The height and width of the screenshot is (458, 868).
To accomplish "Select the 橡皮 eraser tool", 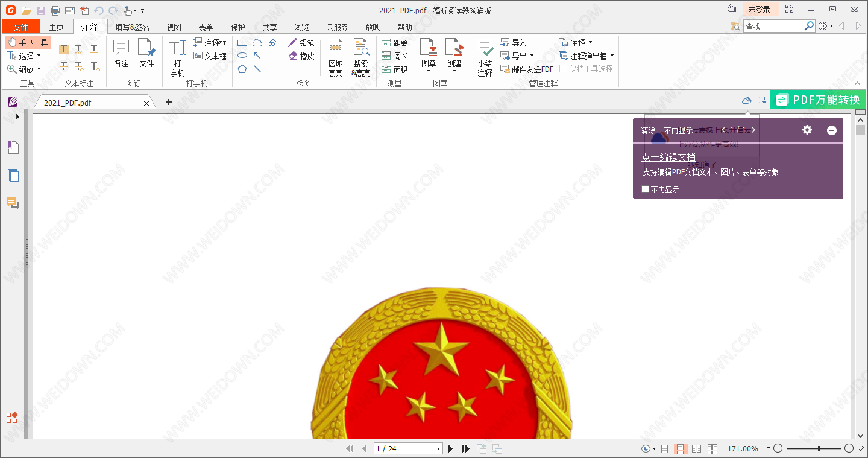I will (301, 56).
